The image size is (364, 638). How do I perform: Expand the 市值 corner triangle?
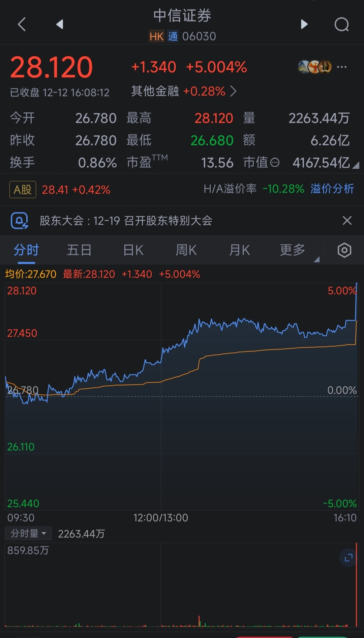click(356, 165)
